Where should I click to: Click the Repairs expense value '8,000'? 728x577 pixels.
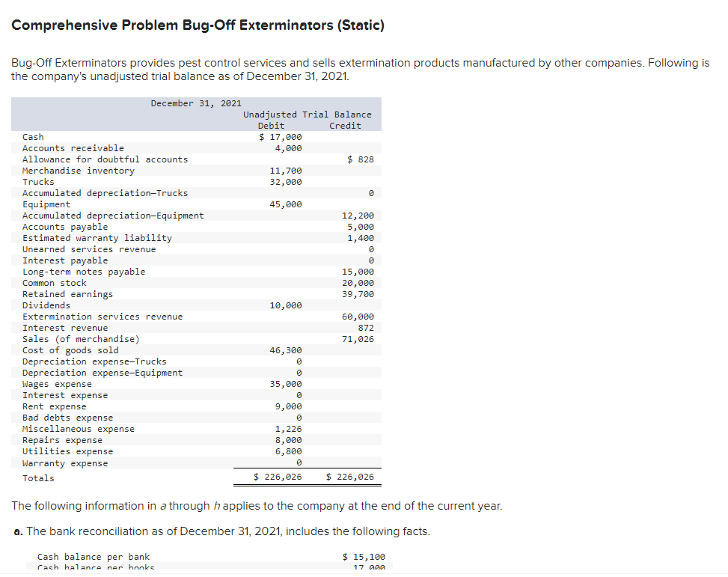tap(288, 440)
